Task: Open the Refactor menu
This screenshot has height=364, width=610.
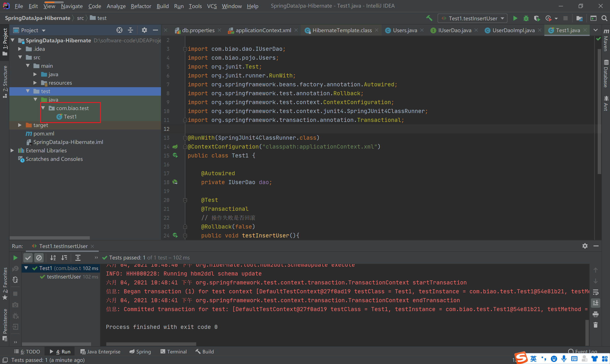Action: pos(141,6)
